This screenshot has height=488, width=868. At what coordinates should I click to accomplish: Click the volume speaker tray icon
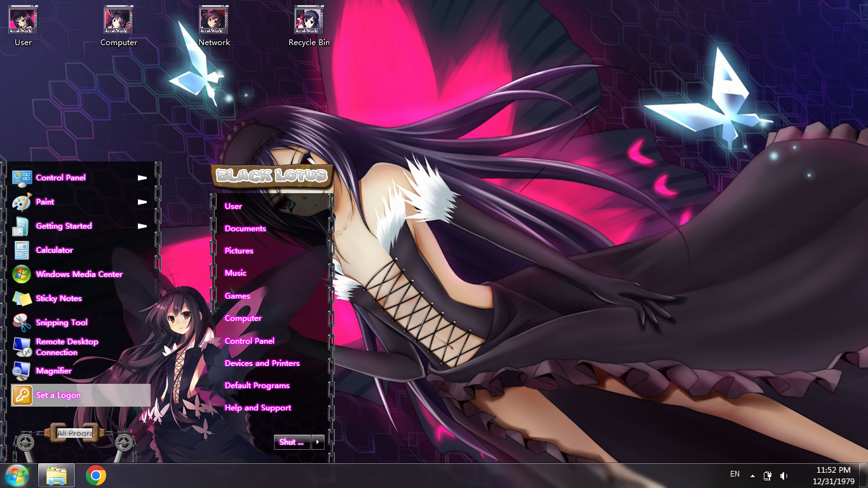coord(783,475)
